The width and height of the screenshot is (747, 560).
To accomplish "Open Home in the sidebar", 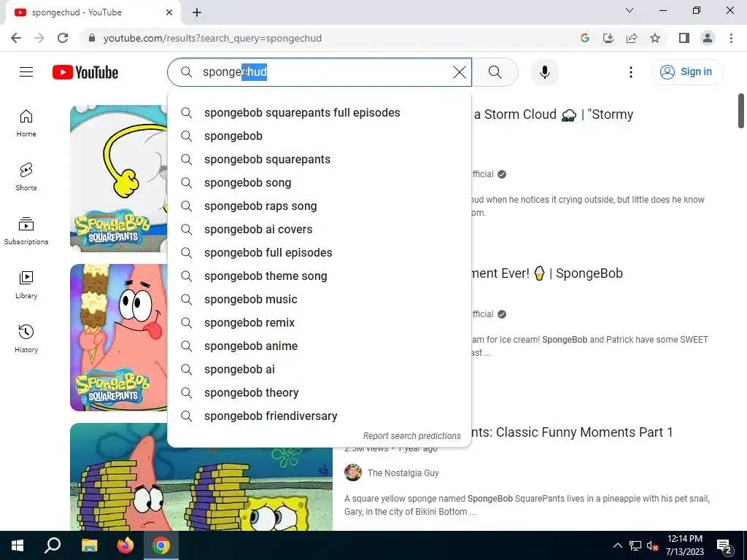I will [x=26, y=122].
